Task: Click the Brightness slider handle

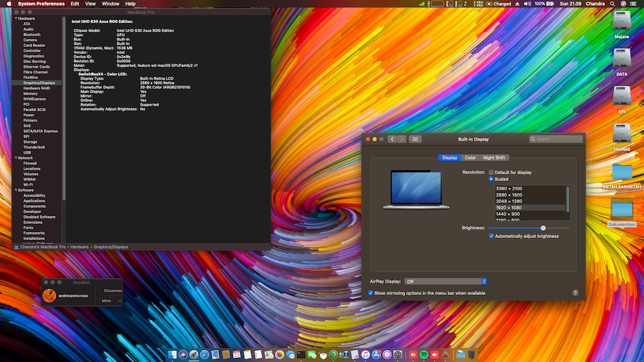Action: coord(543,228)
